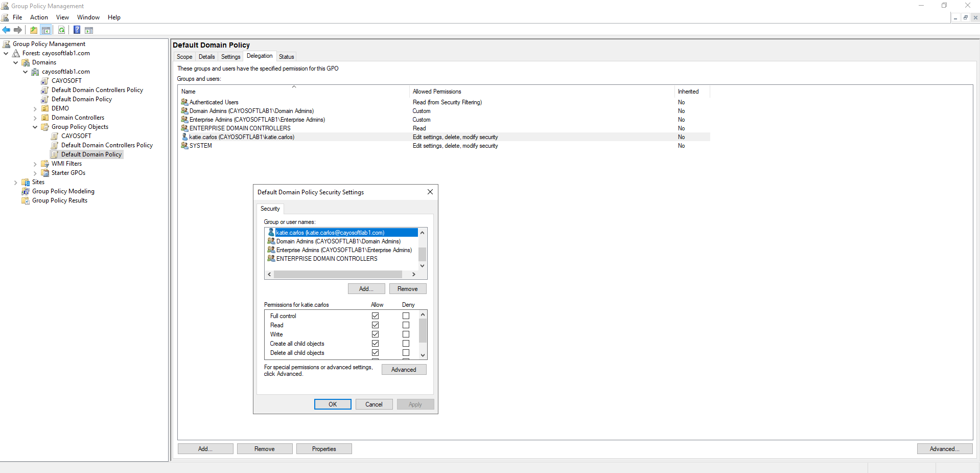
Task: Expand the DEMO organizational unit
Action: click(x=35, y=108)
